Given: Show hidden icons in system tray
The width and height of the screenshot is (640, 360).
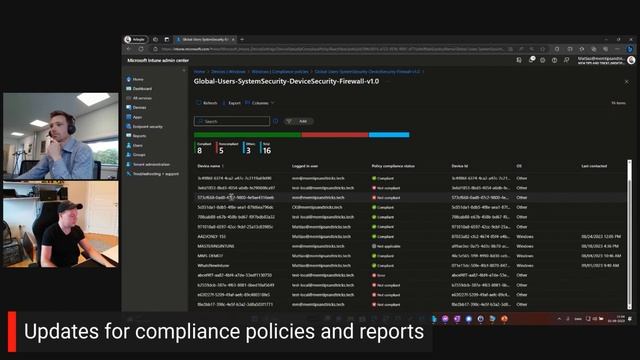Looking at the screenshot, I should tap(559, 319).
